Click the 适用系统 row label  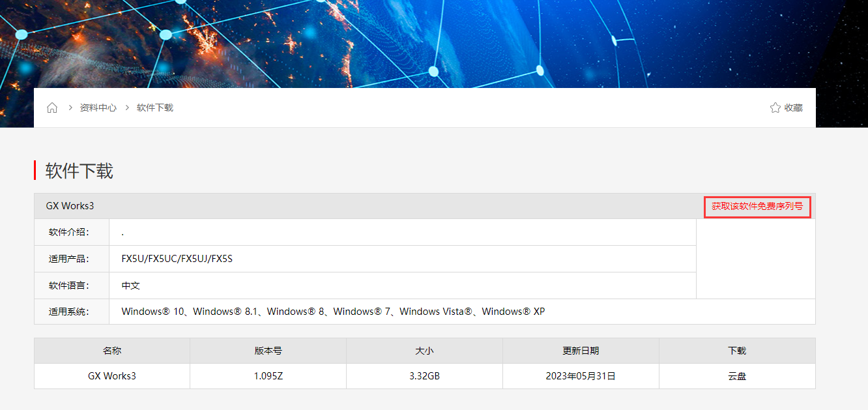point(69,312)
